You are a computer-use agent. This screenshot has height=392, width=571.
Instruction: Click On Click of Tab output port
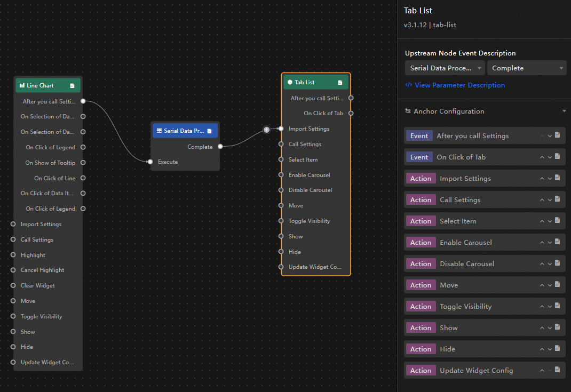pos(351,113)
